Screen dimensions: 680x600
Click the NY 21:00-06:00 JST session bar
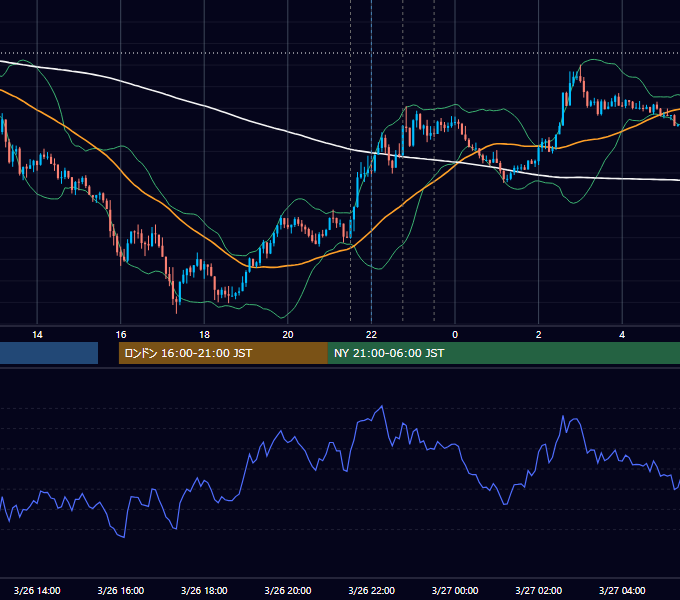(x=503, y=353)
